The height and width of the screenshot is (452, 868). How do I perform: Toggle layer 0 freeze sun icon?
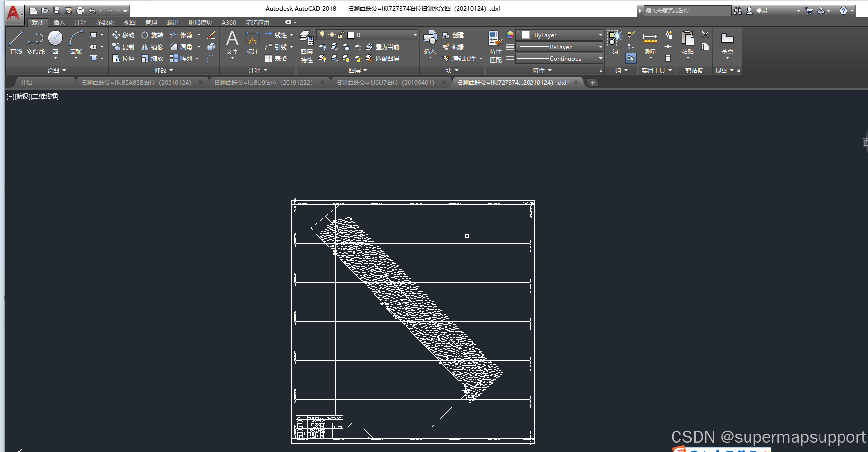[332, 35]
